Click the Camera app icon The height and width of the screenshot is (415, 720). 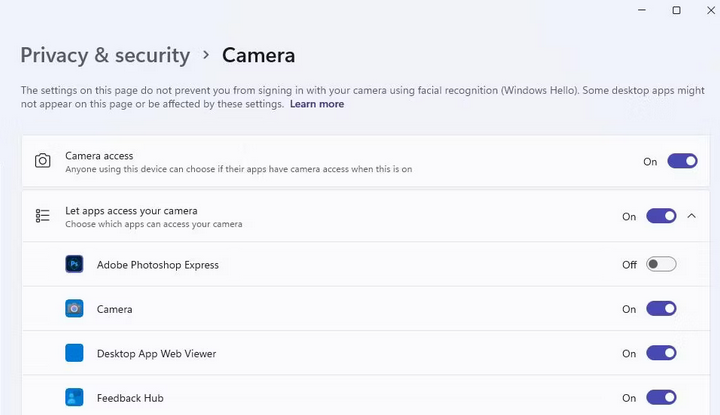[x=74, y=309]
